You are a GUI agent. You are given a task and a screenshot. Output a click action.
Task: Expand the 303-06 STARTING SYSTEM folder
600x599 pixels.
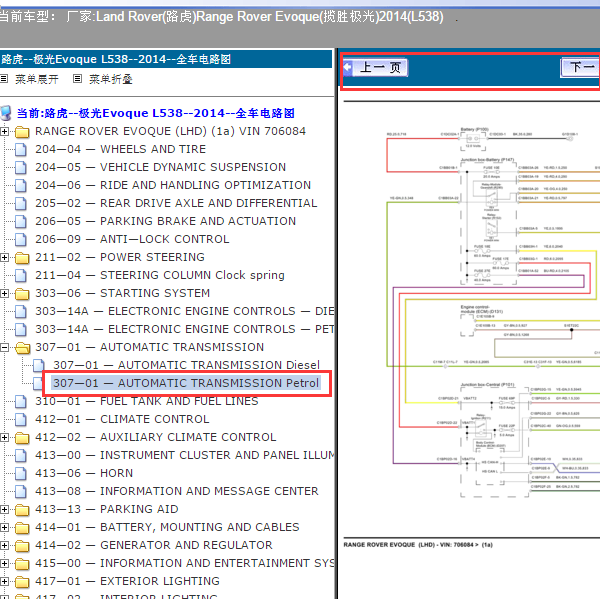tap(4, 294)
